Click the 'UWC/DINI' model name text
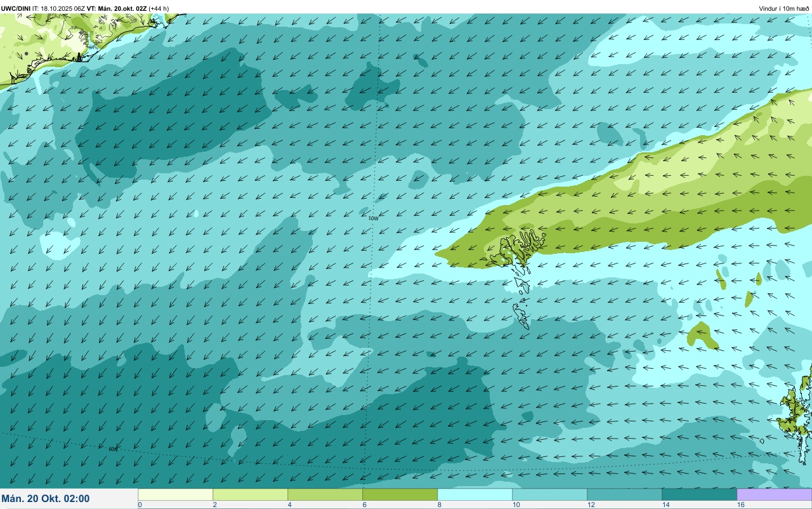The width and height of the screenshot is (812, 509). [16, 8]
